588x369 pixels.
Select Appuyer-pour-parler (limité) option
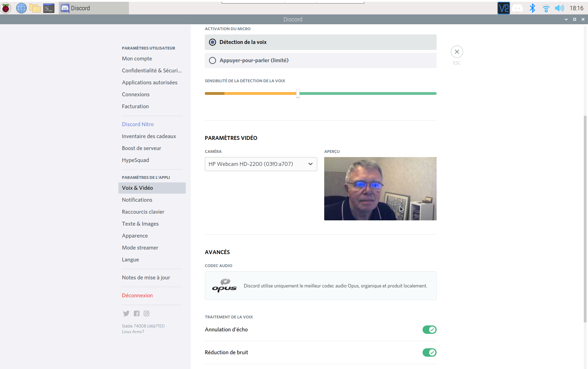click(320, 60)
